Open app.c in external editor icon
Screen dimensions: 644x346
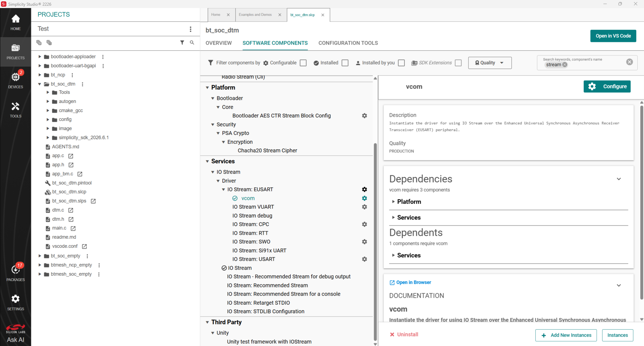click(x=71, y=156)
